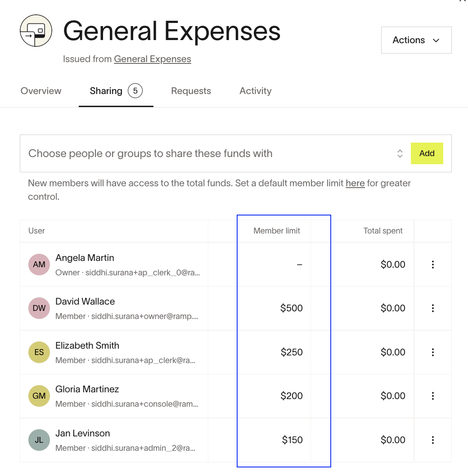Click Jan Levinson's JL avatar
468x476 pixels.
pyautogui.click(x=39, y=440)
